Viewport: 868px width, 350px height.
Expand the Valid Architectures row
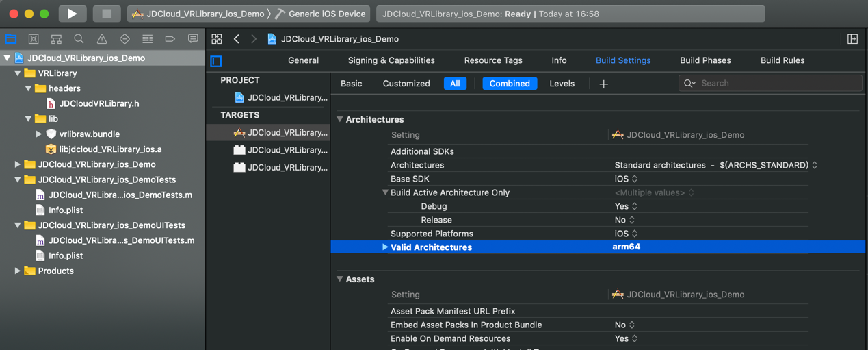pos(385,247)
